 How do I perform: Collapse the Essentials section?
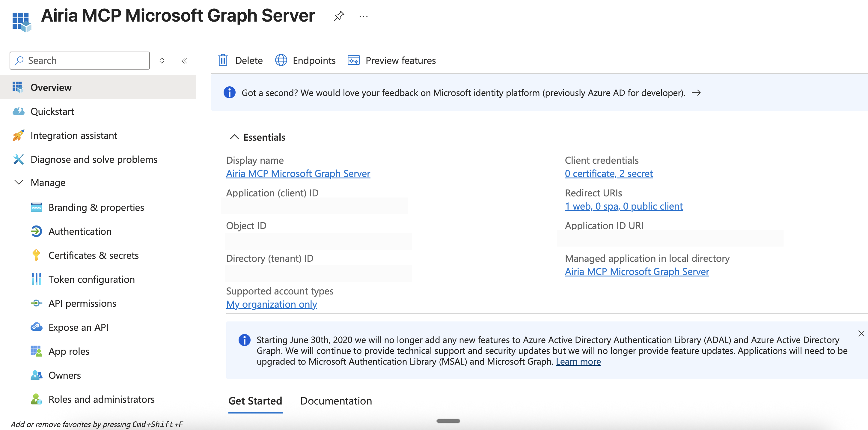pyautogui.click(x=234, y=137)
